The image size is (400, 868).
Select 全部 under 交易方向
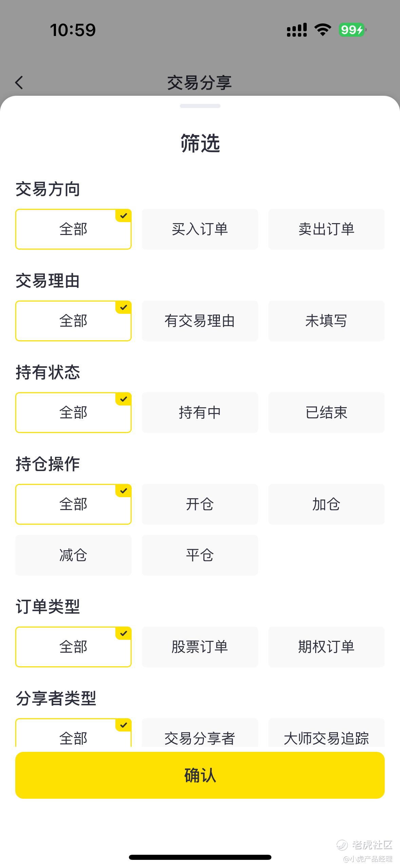73,229
